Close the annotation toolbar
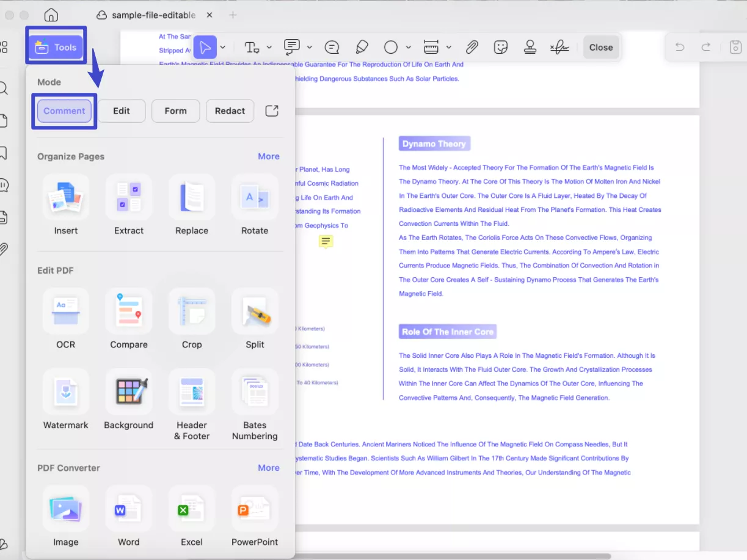747x560 pixels. 600,47
